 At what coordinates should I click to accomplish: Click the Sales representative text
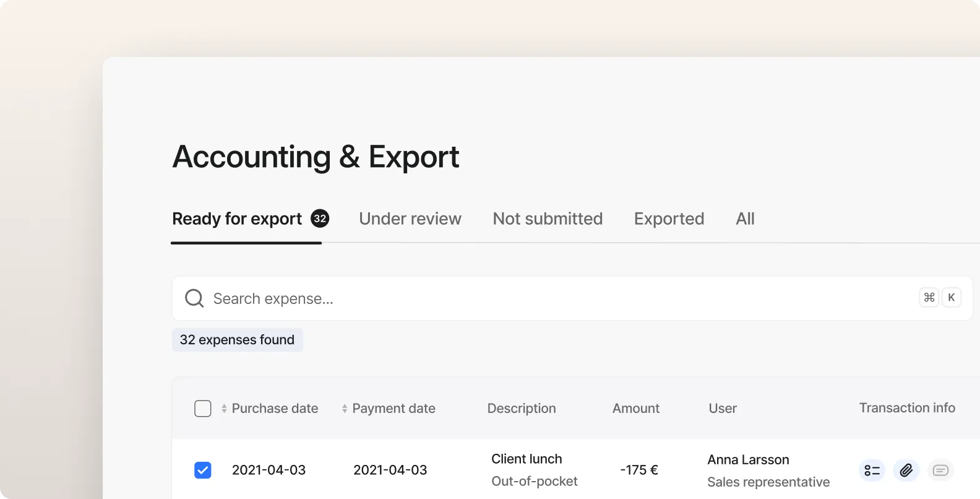click(x=768, y=482)
